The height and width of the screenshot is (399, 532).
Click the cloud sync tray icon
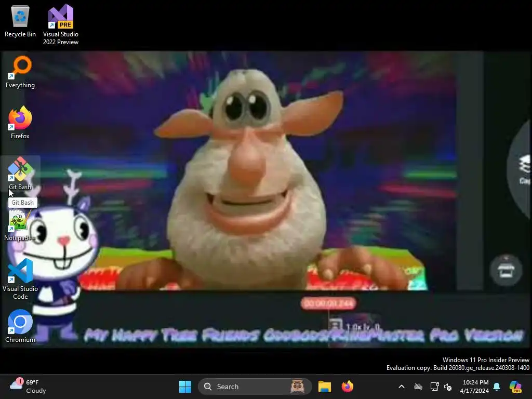(x=418, y=387)
